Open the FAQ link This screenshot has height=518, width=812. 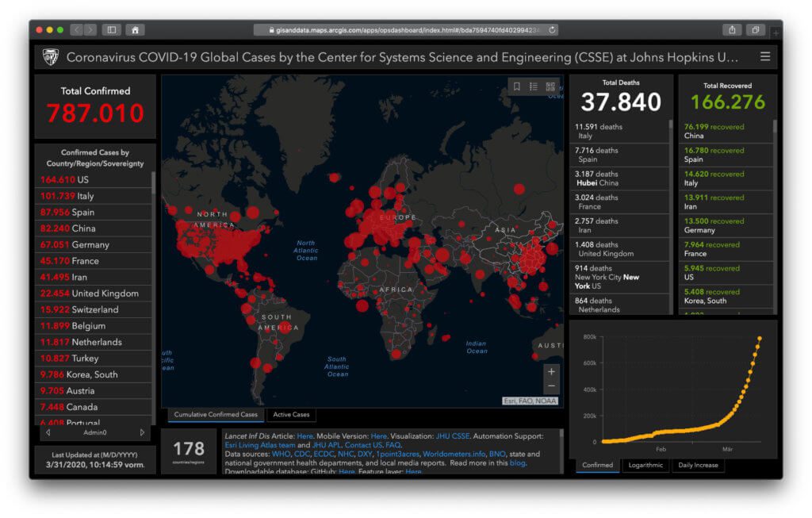pos(393,445)
